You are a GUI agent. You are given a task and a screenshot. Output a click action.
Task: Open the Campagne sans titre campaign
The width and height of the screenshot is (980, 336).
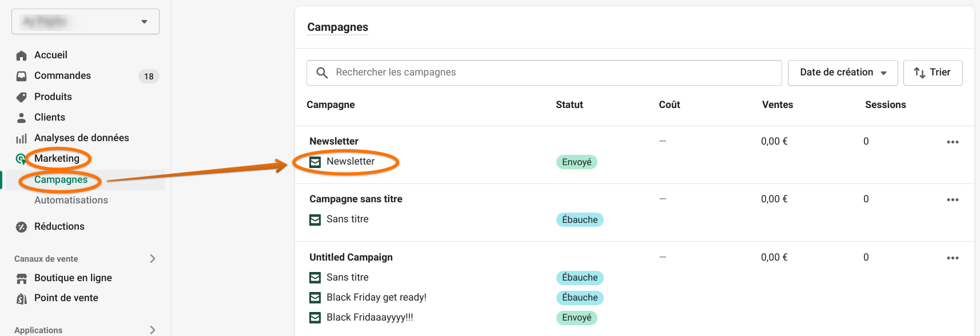[356, 199]
